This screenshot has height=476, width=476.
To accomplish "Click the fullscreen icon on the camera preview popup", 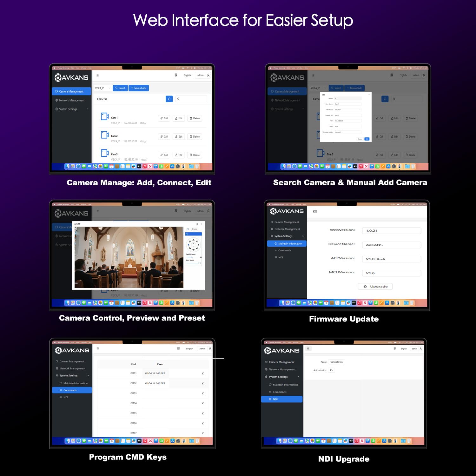I will click(197, 224).
